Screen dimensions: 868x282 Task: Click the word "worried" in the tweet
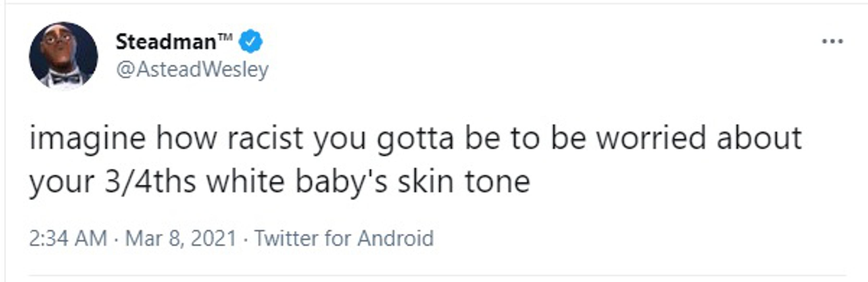click(651, 138)
